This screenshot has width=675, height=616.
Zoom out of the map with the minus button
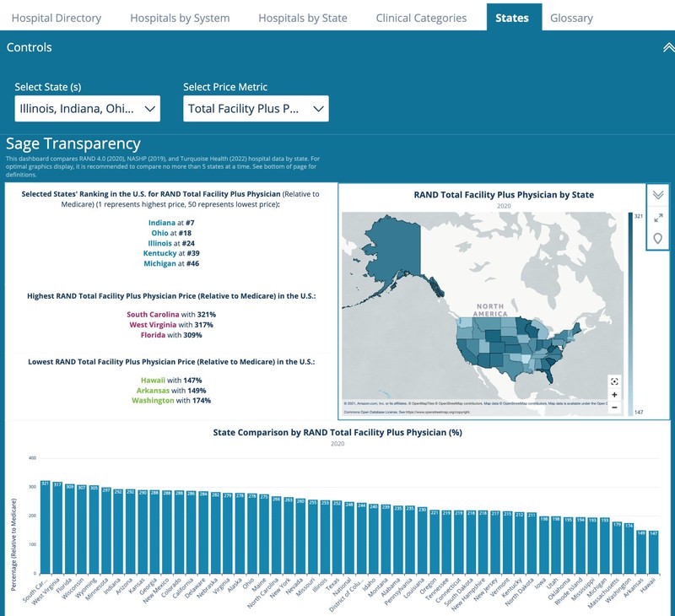pos(614,408)
